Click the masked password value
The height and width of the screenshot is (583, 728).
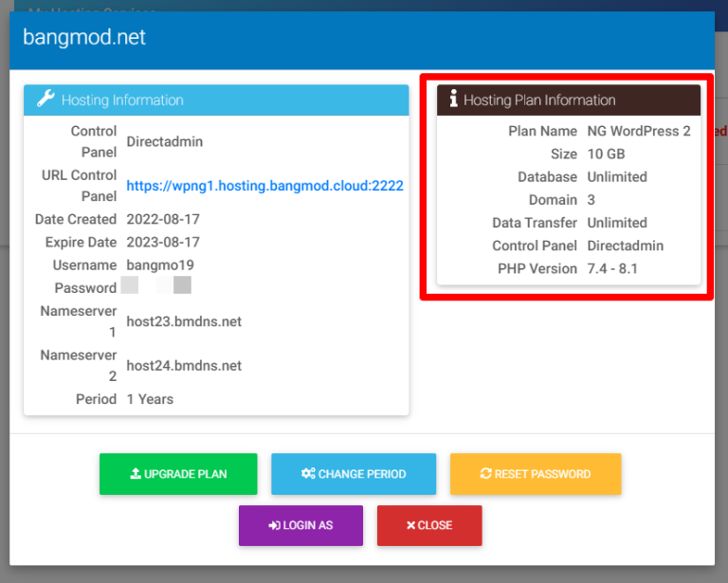[x=156, y=285]
